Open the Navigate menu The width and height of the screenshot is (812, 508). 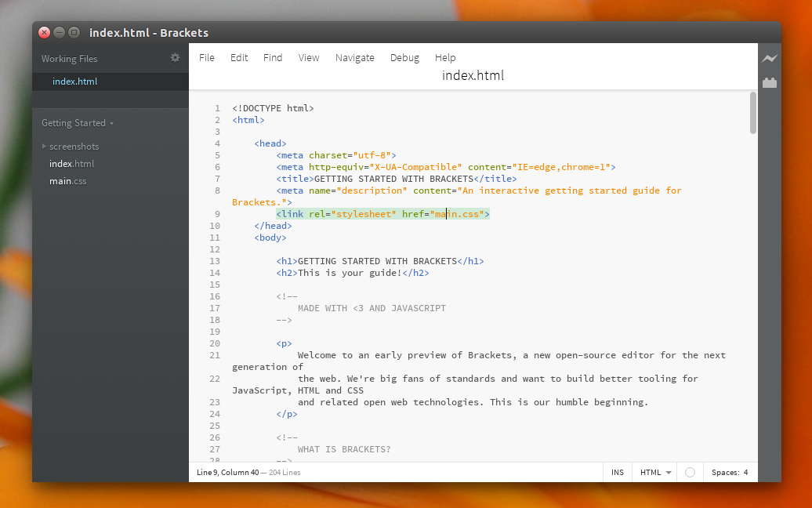(354, 57)
